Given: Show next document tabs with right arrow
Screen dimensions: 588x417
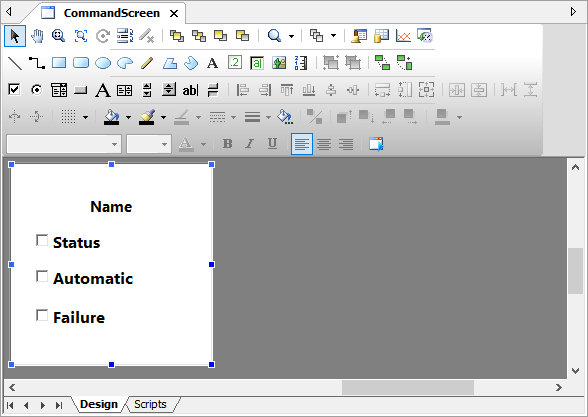Looking at the screenshot, I should point(573,12).
